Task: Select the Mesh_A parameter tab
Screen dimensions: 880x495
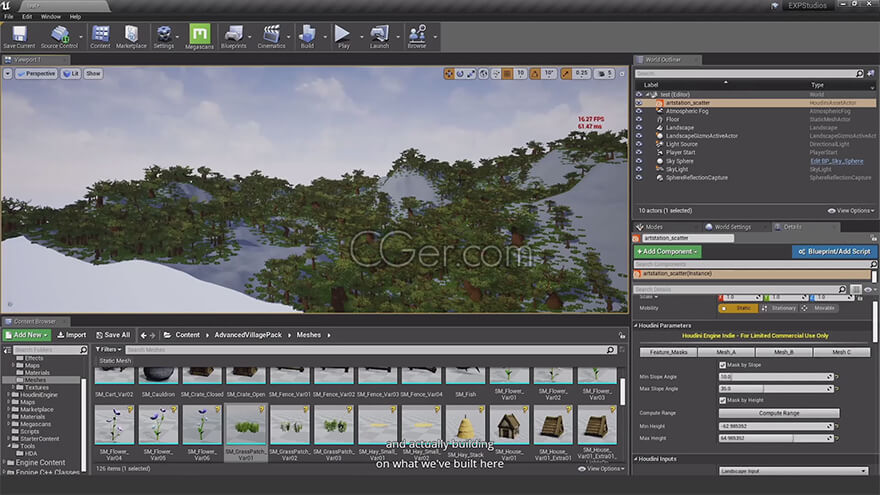Action: pyautogui.click(x=726, y=352)
